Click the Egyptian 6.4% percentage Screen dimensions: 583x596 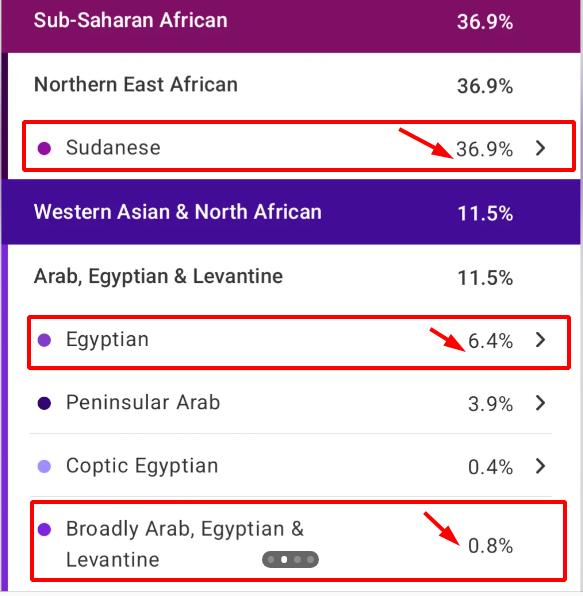pyautogui.click(x=490, y=341)
